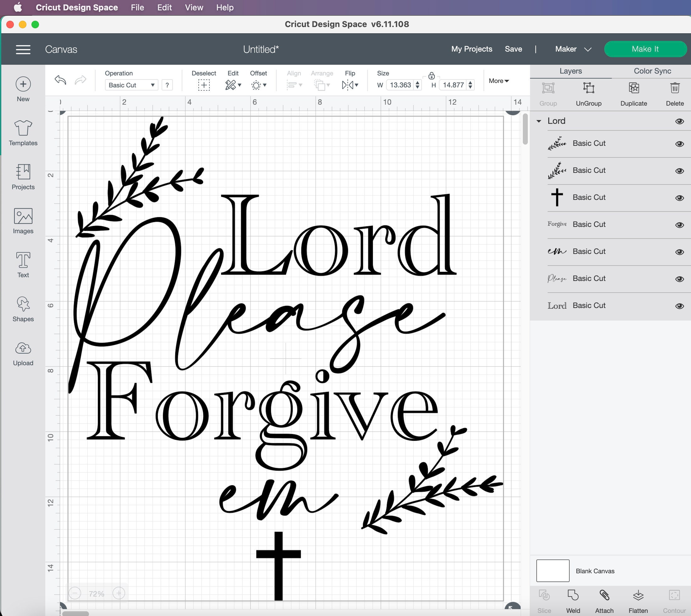Screen dimensions: 691x616
Task: Collapse the Lord layer group
Action: click(539, 121)
